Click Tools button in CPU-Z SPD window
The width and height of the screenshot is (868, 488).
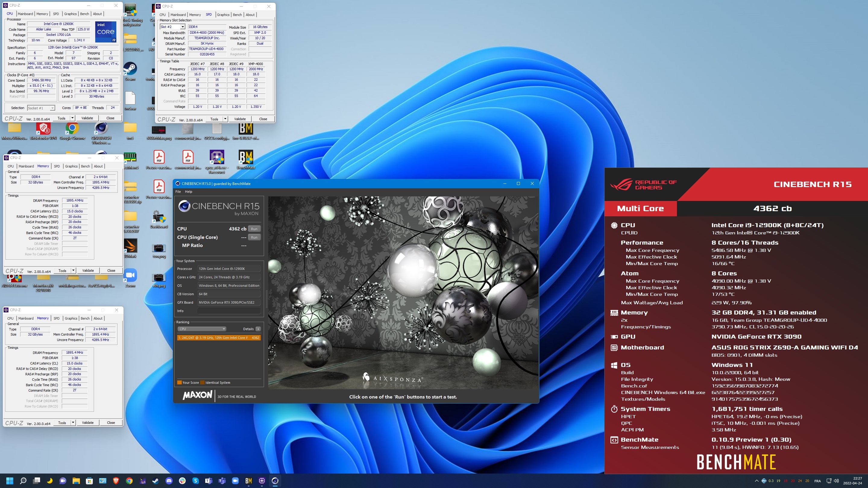(x=214, y=119)
